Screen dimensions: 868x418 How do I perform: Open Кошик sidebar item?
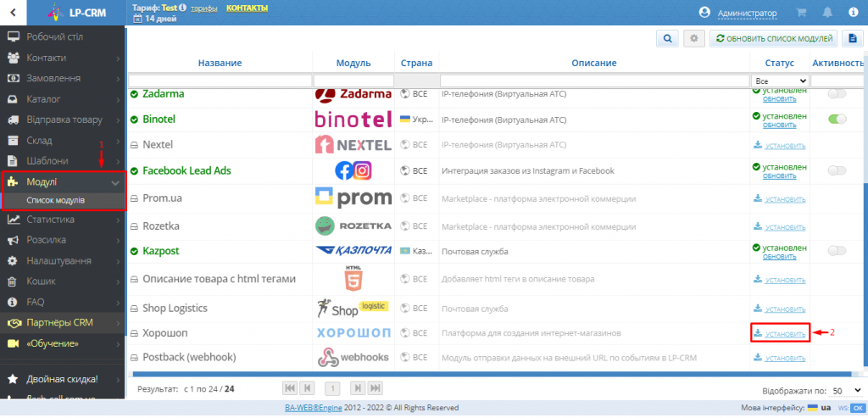[x=63, y=281]
